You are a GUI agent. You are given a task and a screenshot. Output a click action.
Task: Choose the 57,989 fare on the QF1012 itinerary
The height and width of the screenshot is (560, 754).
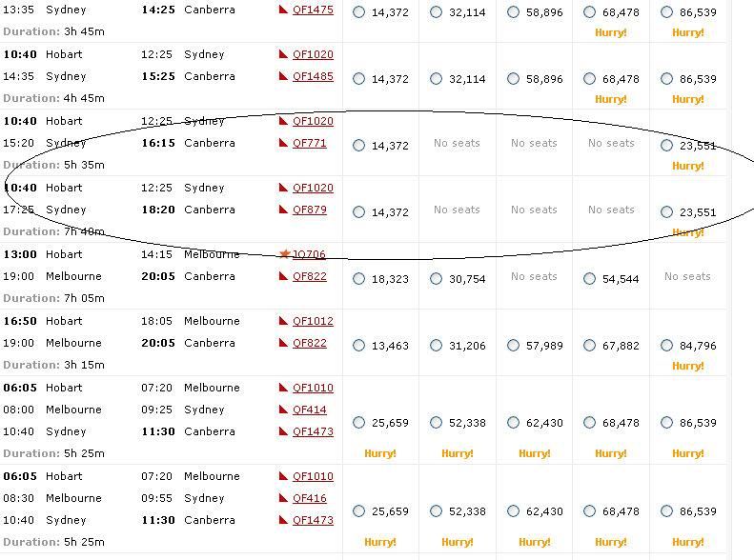pos(513,346)
